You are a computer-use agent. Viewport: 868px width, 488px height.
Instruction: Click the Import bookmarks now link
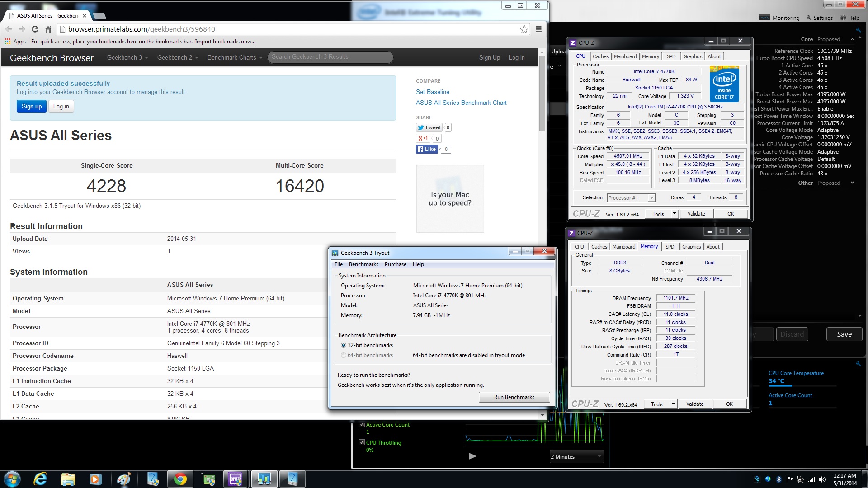click(225, 42)
